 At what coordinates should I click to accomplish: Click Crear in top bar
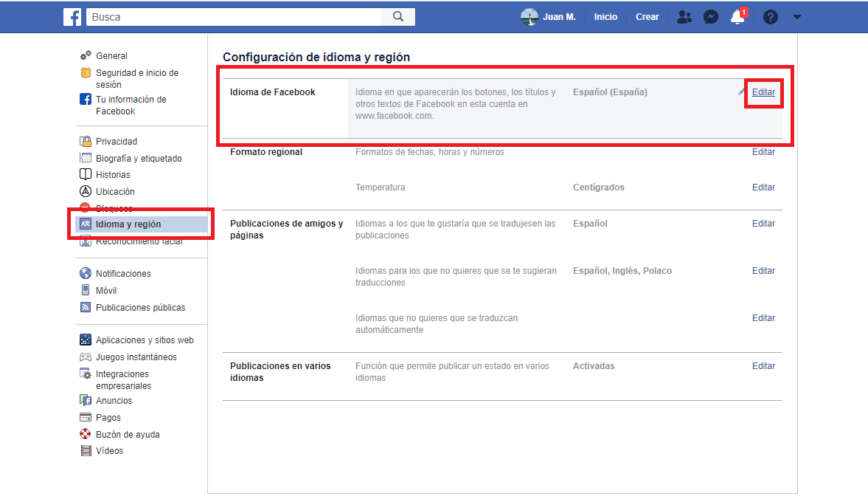click(647, 17)
